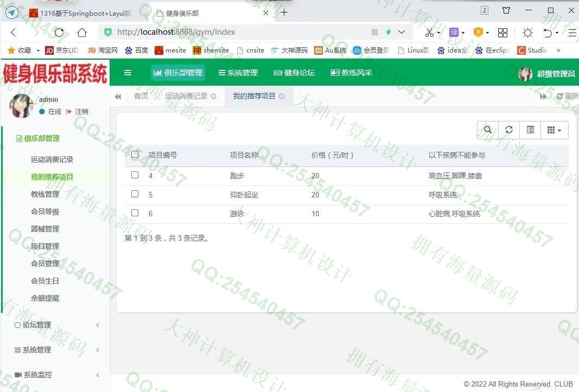
Task: Click the lightning speed-mode icon
Action: click(x=388, y=32)
